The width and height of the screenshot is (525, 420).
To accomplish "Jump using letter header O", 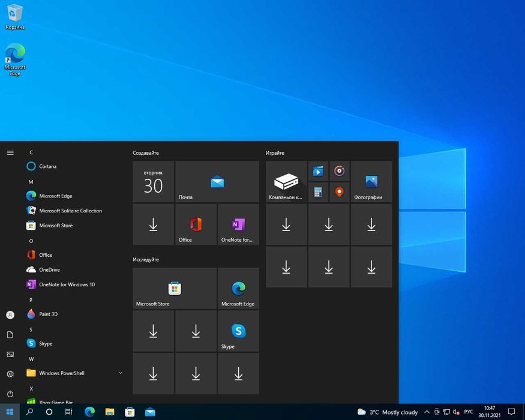I will (x=31, y=241).
